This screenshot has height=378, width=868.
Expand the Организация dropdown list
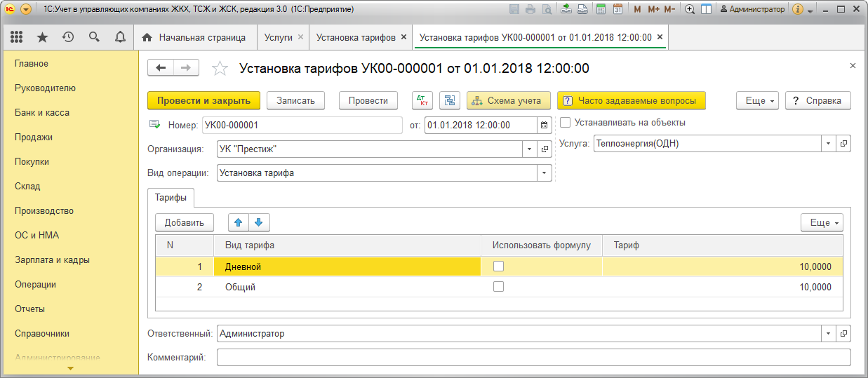[x=528, y=149]
